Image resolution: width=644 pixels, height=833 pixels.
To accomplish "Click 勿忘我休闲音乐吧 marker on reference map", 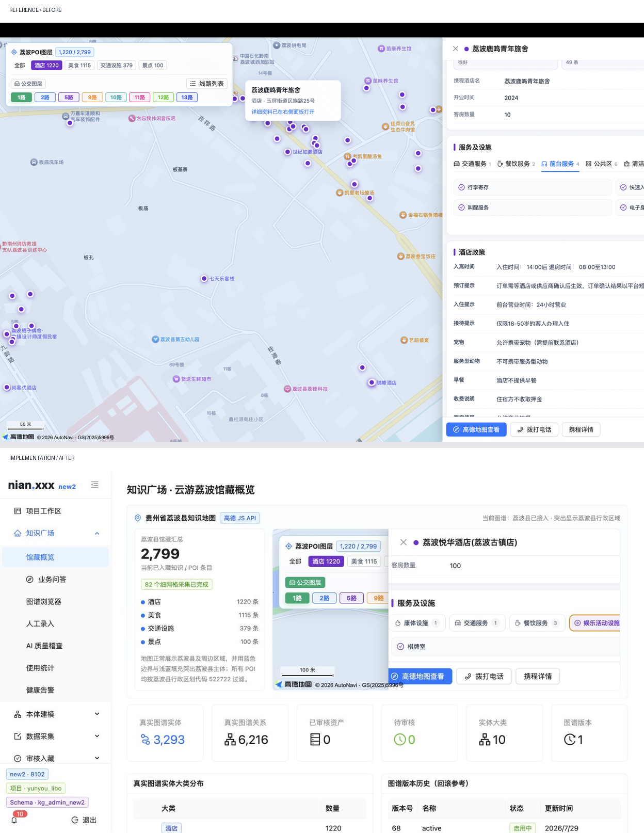I will [132, 118].
